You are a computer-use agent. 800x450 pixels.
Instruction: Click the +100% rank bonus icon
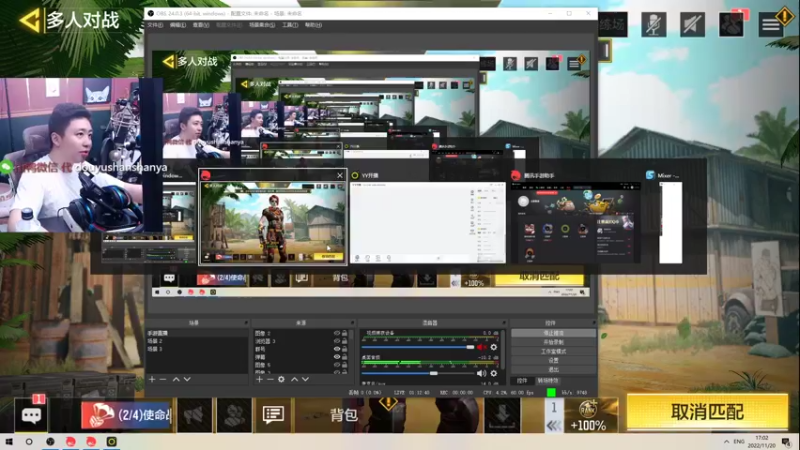click(588, 415)
